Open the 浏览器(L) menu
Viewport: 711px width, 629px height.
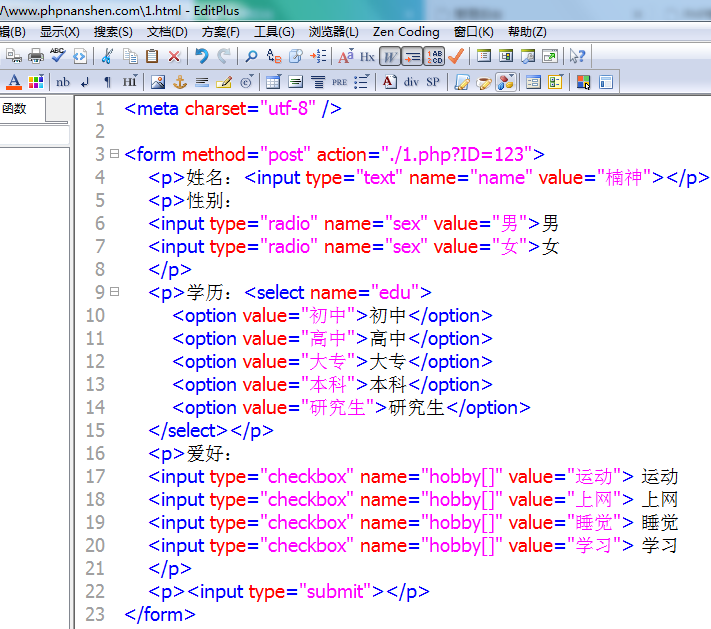333,32
